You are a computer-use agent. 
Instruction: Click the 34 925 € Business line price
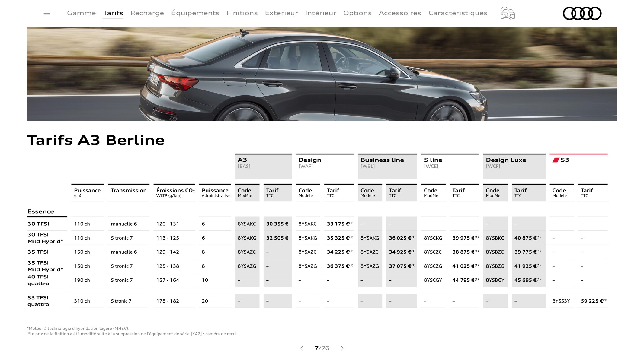tap(402, 252)
